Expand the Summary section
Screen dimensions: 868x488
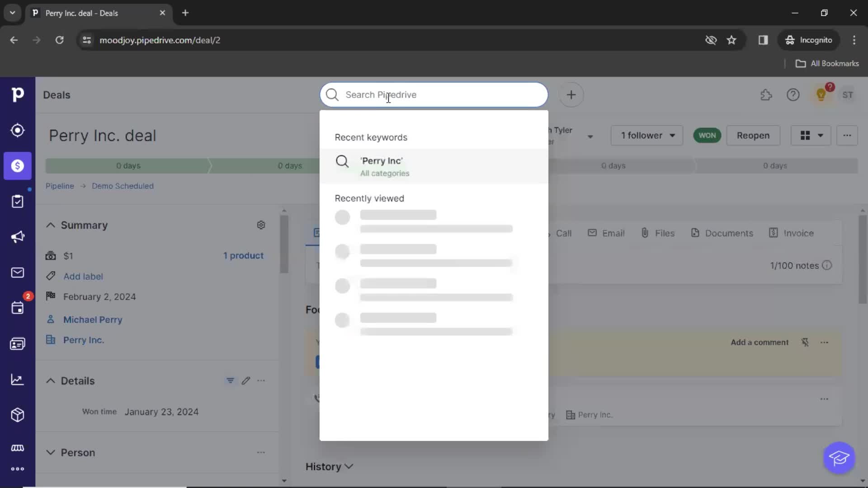click(51, 225)
